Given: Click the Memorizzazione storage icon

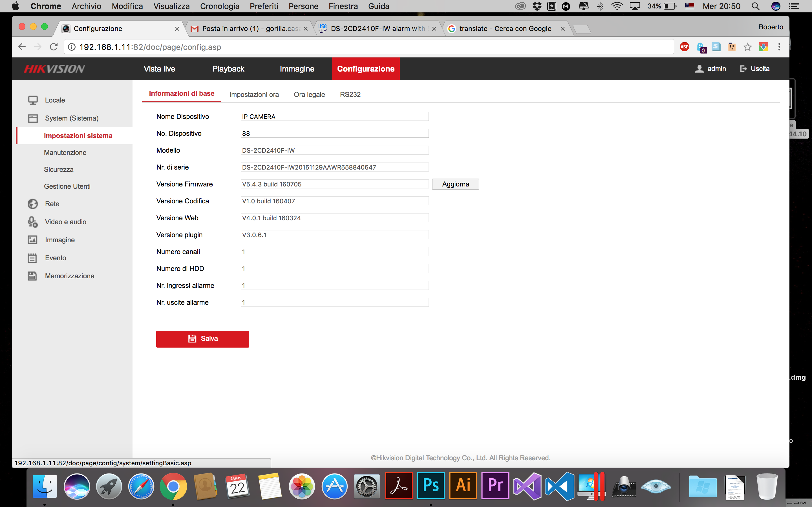Looking at the screenshot, I should tap(32, 276).
